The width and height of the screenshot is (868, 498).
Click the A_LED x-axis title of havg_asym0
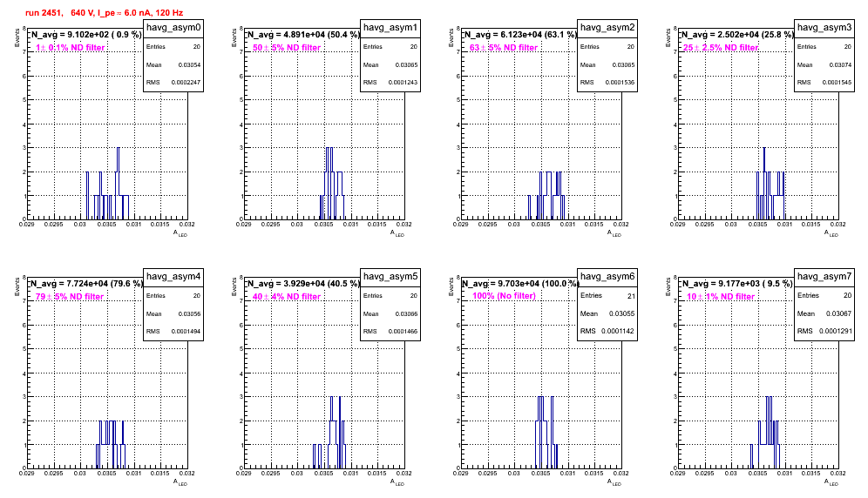[180, 233]
